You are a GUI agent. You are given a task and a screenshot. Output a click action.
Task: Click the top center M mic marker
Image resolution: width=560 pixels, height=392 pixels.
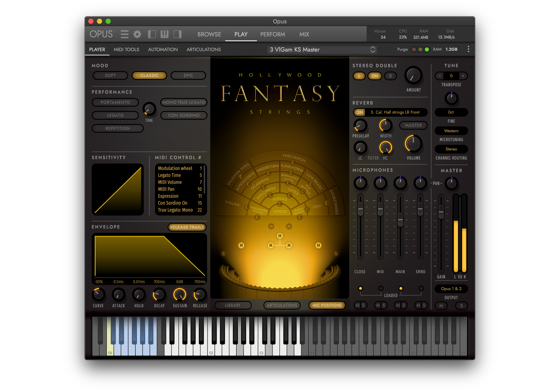(280, 236)
